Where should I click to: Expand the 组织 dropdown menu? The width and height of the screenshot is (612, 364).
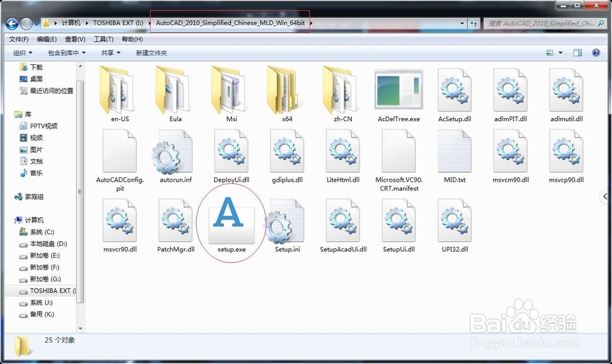23,53
